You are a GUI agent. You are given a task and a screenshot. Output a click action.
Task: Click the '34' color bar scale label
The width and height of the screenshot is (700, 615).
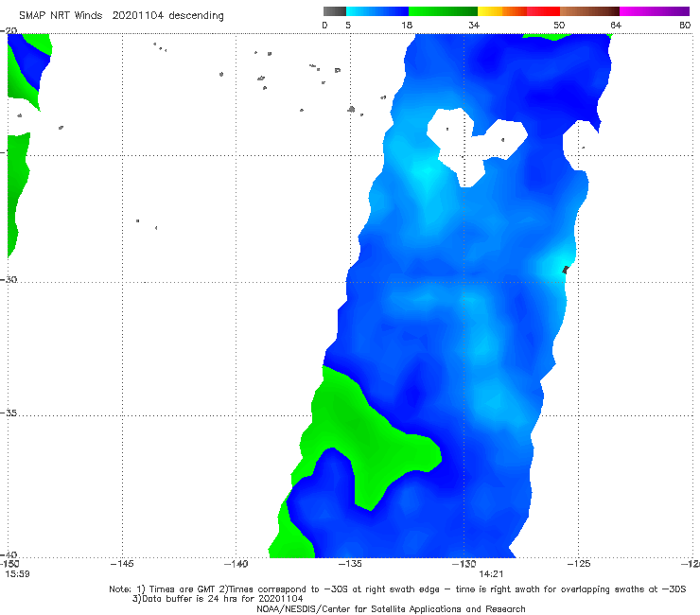pos(474,25)
